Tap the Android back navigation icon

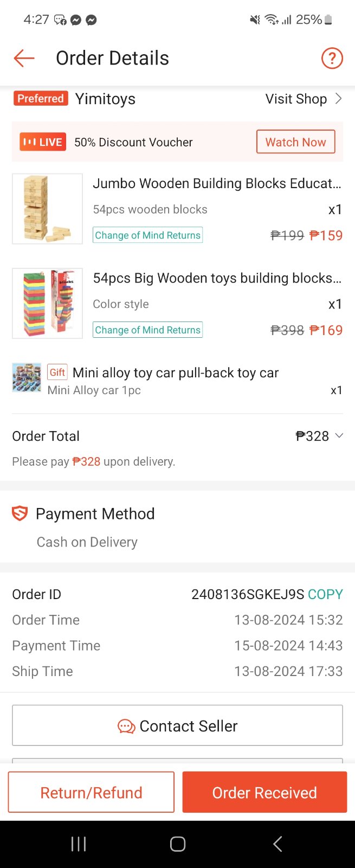(x=277, y=844)
